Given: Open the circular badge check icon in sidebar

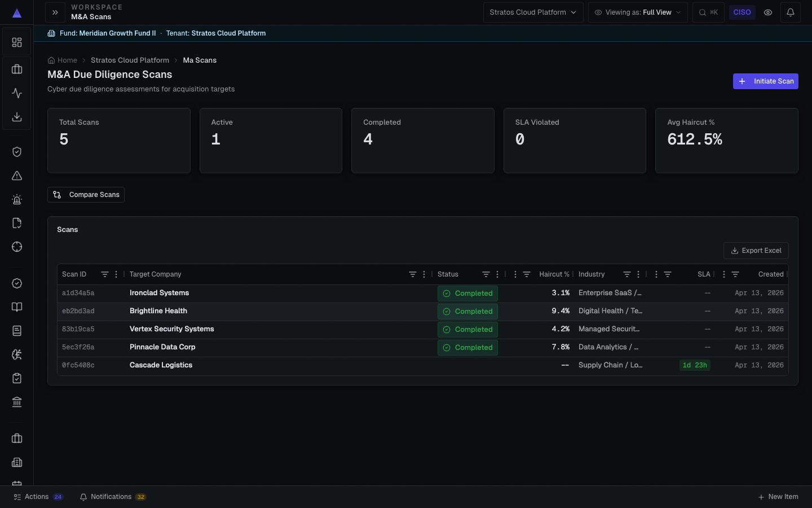Looking at the screenshot, I should (x=17, y=283).
